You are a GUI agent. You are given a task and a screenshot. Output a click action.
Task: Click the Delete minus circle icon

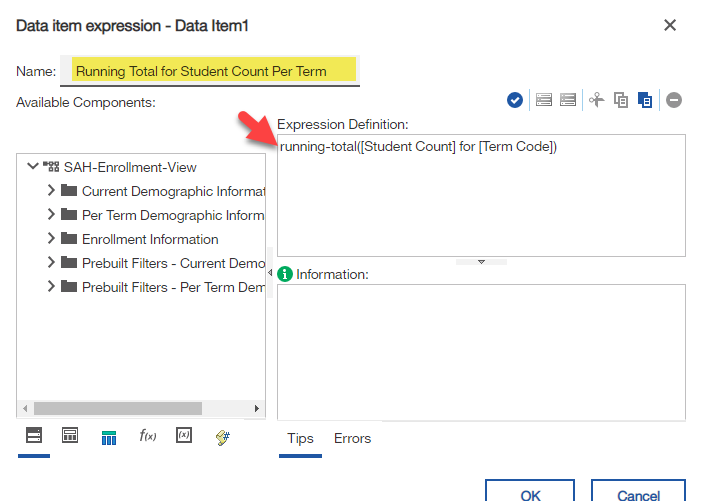click(x=674, y=100)
